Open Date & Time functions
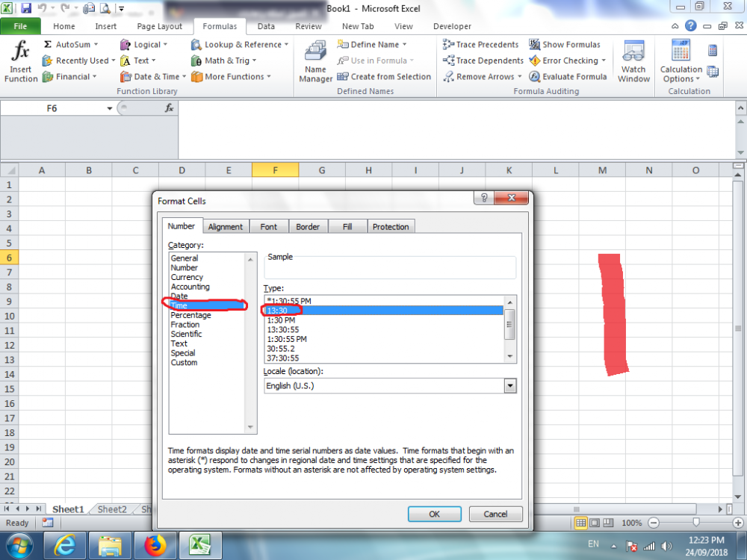This screenshot has width=747, height=560. [x=153, y=77]
